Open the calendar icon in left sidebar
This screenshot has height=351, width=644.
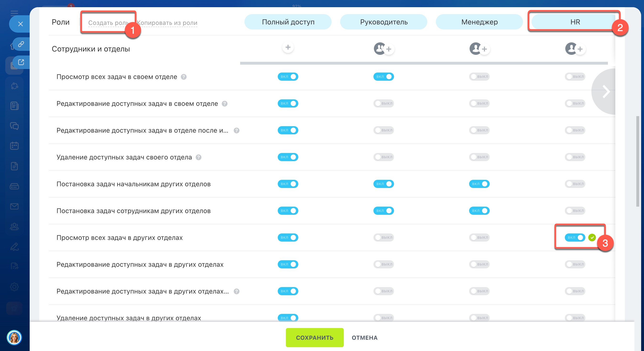tap(14, 146)
